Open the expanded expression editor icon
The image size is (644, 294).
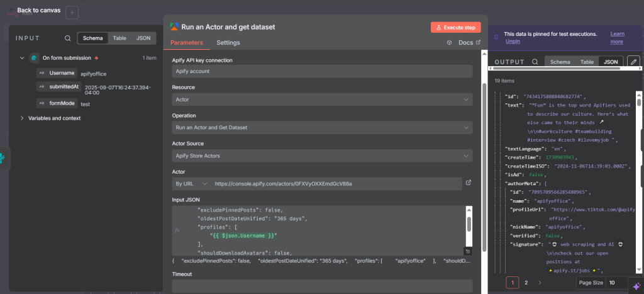click(468, 251)
